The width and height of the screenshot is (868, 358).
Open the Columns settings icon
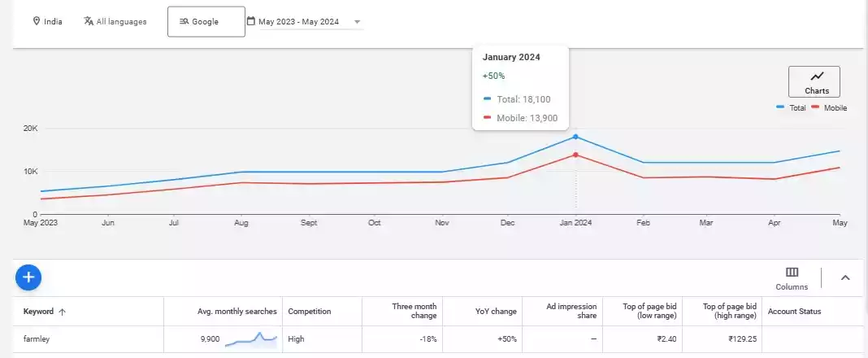[x=792, y=273]
